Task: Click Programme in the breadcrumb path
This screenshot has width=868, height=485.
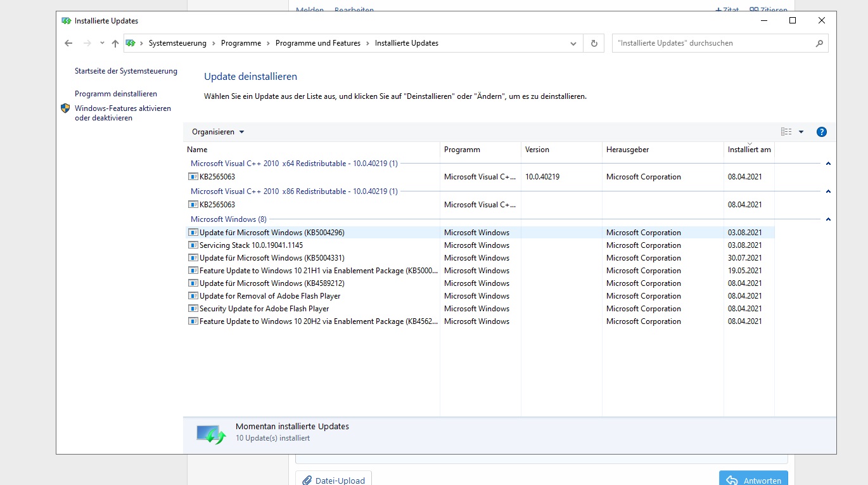Action: pyautogui.click(x=241, y=43)
